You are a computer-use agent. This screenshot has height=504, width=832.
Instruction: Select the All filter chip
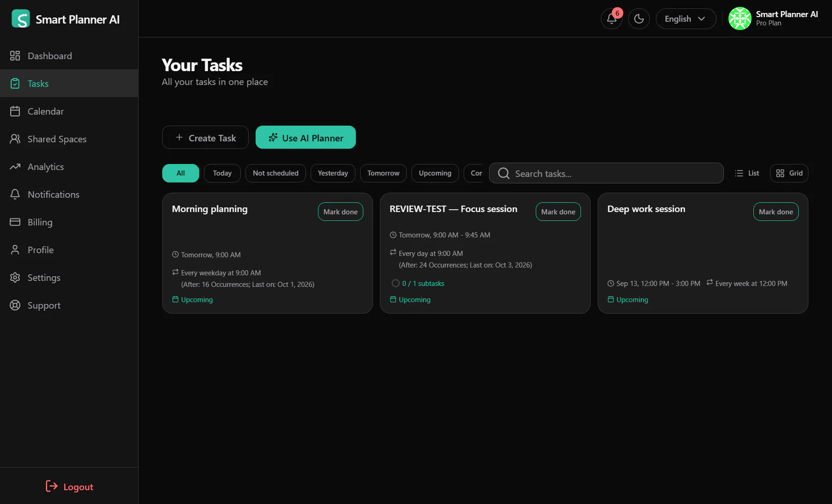point(181,173)
